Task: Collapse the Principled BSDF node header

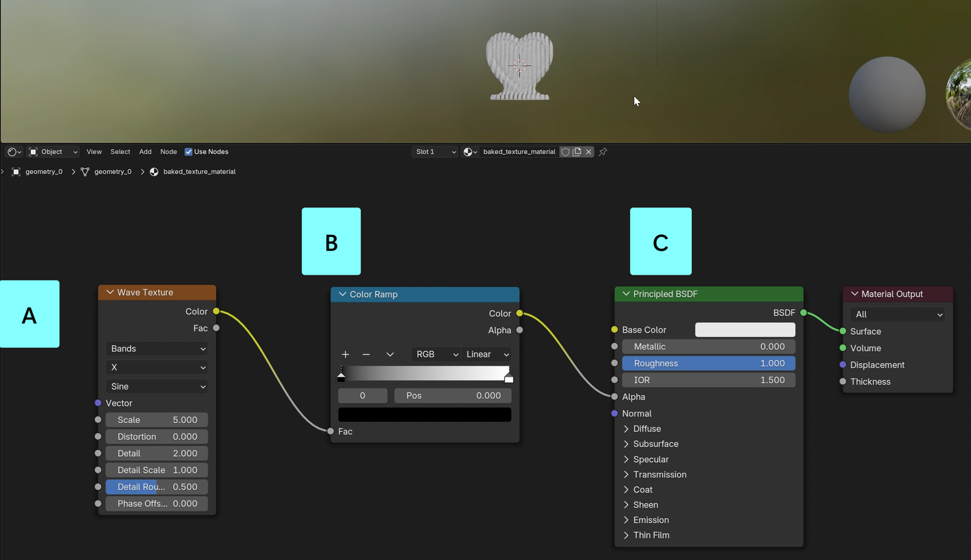Action: pos(626,294)
